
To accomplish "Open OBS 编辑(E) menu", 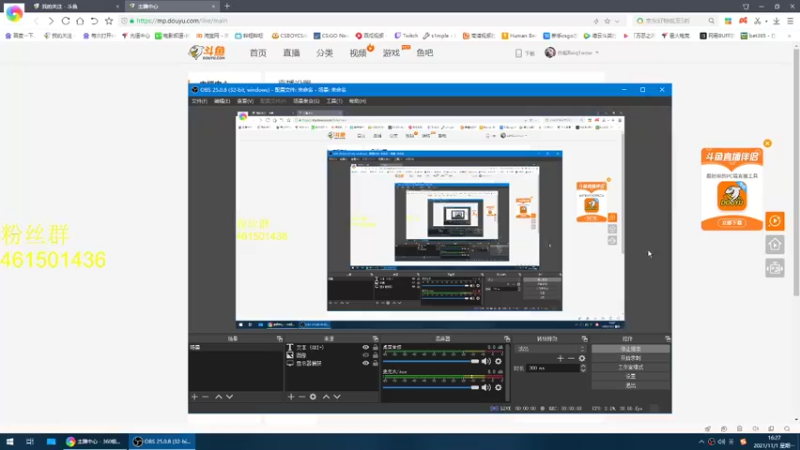I will click(x=222, y=101).
